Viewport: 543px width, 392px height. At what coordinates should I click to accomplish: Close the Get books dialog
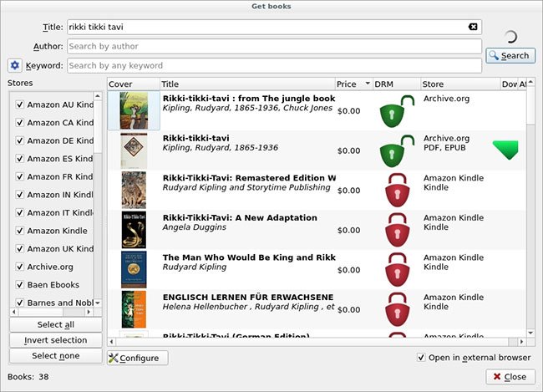point(510,377)
